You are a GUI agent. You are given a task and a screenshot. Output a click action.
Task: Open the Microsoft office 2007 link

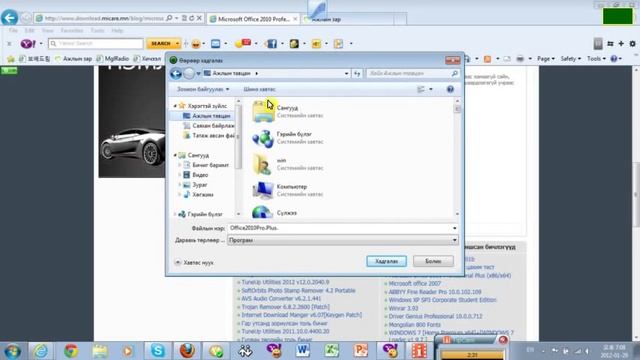point(414,283)
